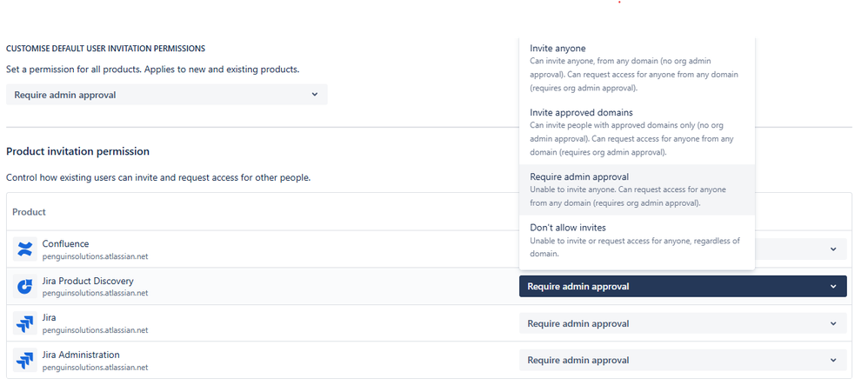Open the Jira permission dropdown
The height and width of the screenshot is (385, 868).
[683, 323]
